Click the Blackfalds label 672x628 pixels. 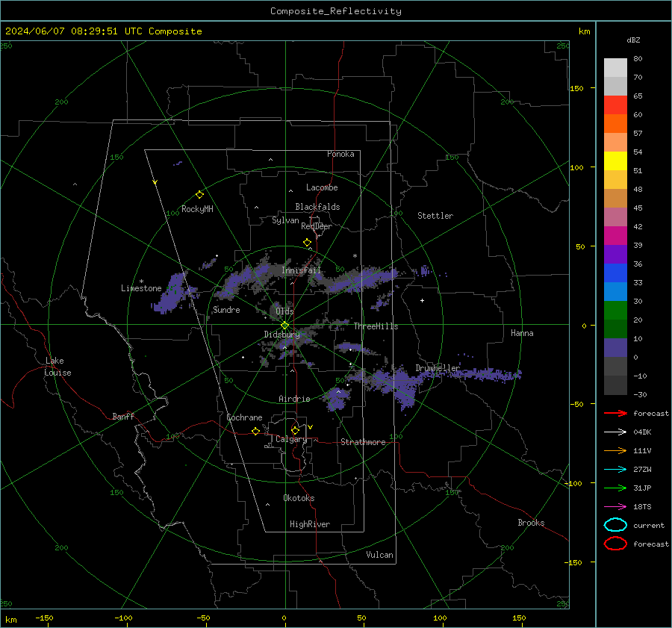pos(317,207)
